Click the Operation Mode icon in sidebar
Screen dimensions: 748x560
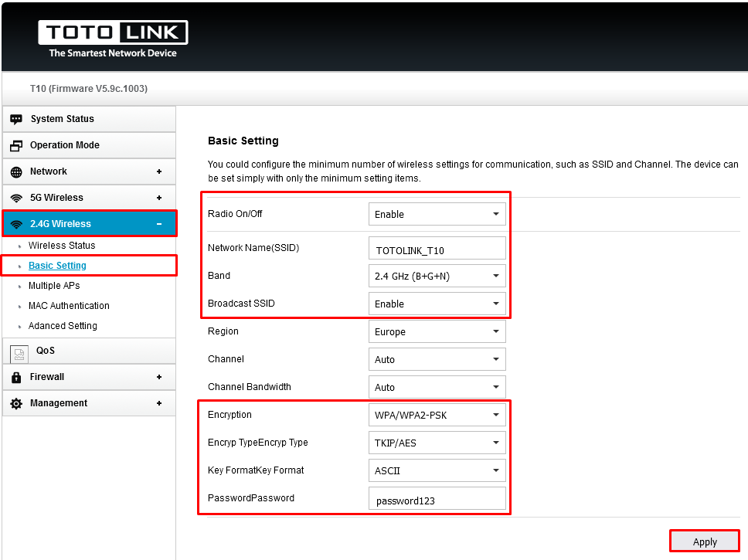coord(16,145)
